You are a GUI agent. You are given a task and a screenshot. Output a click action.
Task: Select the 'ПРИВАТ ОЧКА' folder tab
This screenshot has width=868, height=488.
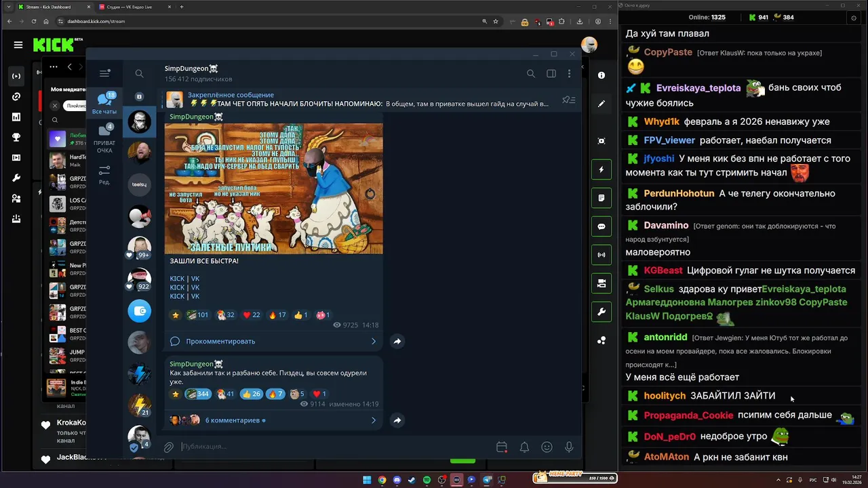tap(104, 139)
